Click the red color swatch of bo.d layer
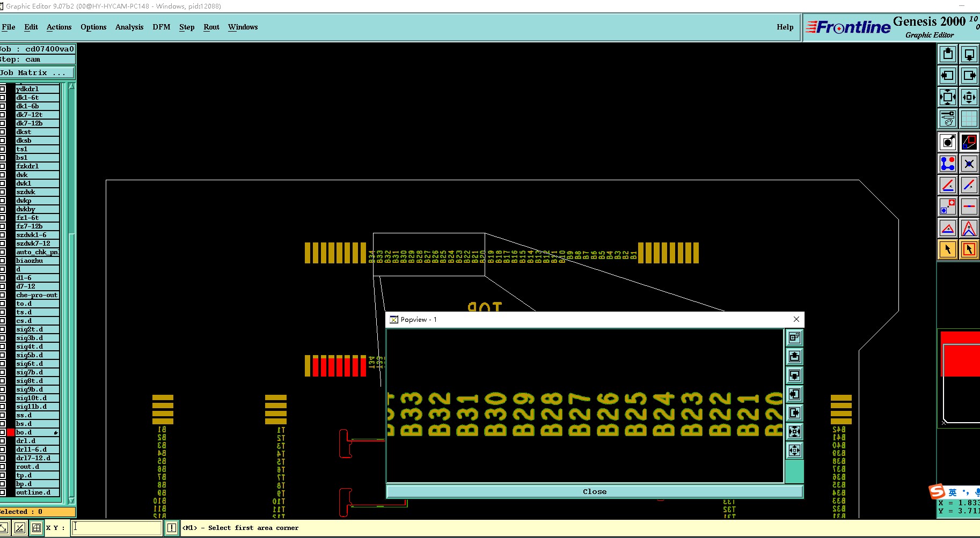 tap(11, 432)
